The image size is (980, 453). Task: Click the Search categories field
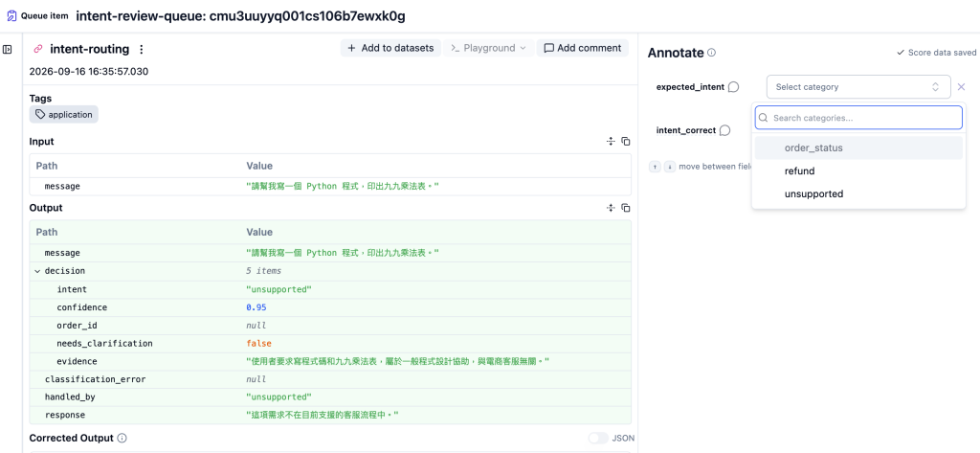pos(858,118)
